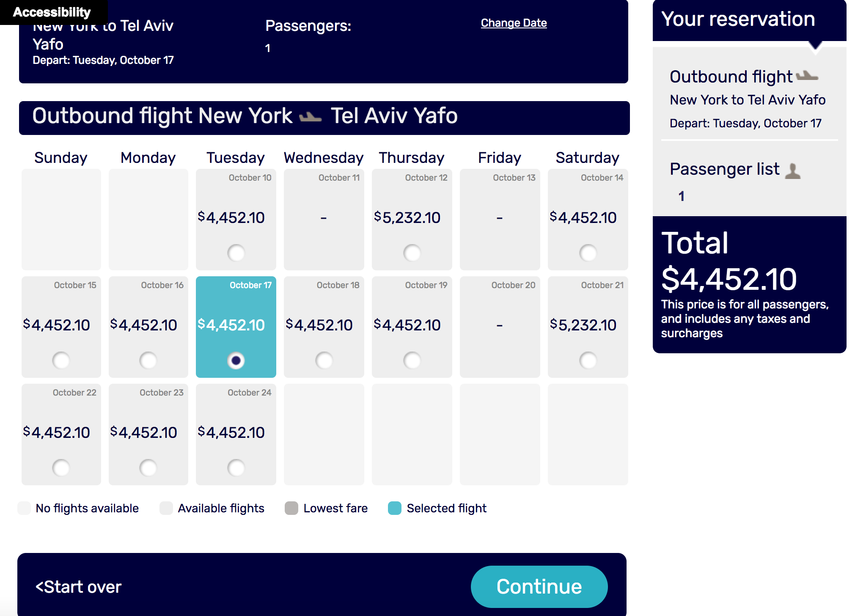
Task: Click the selected October 17 radio button
Action: [x=236, y=360]
